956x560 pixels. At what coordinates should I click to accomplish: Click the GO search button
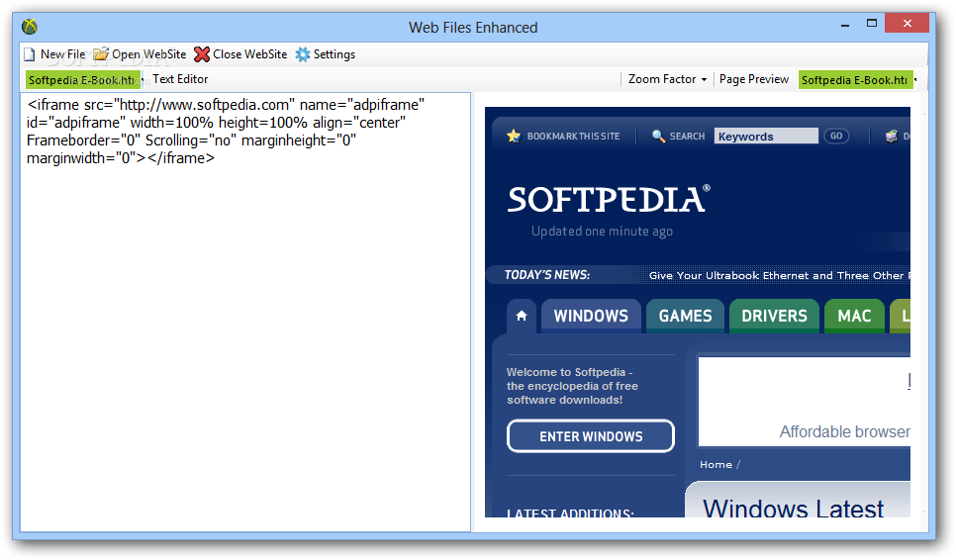point(836,136)
